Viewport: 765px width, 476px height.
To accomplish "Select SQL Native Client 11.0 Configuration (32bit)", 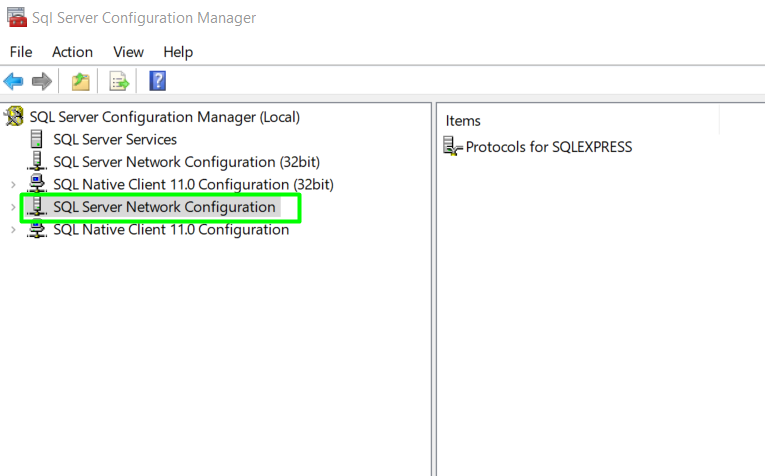I will coord(193,184).
